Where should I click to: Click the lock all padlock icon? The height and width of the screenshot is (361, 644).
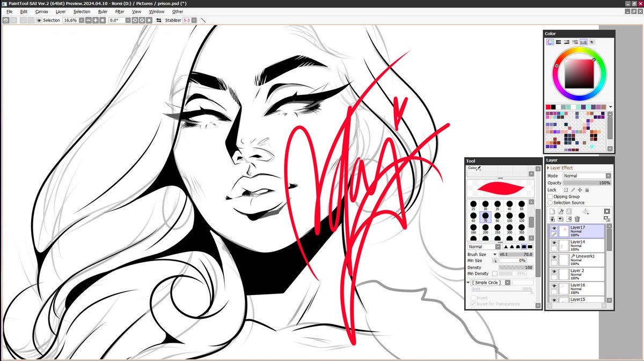click(x=587, y=190)
